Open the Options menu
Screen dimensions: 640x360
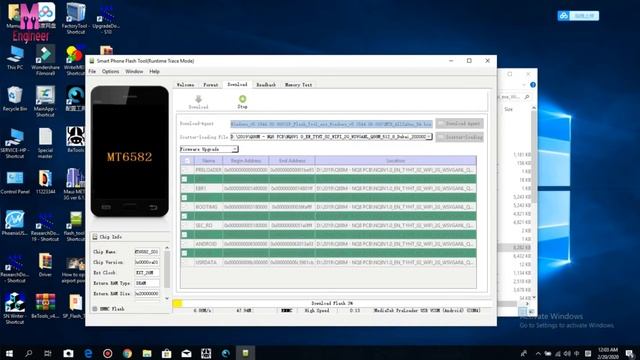111,71
